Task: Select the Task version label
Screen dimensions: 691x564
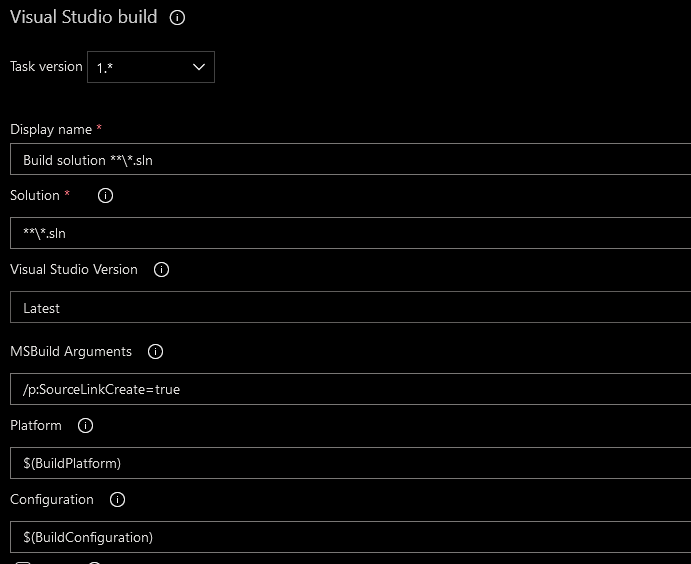Action: point(46,67)
